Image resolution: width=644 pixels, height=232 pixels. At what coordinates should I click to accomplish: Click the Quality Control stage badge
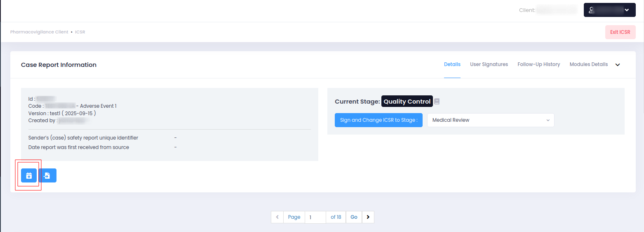click(x=407, y=102)
